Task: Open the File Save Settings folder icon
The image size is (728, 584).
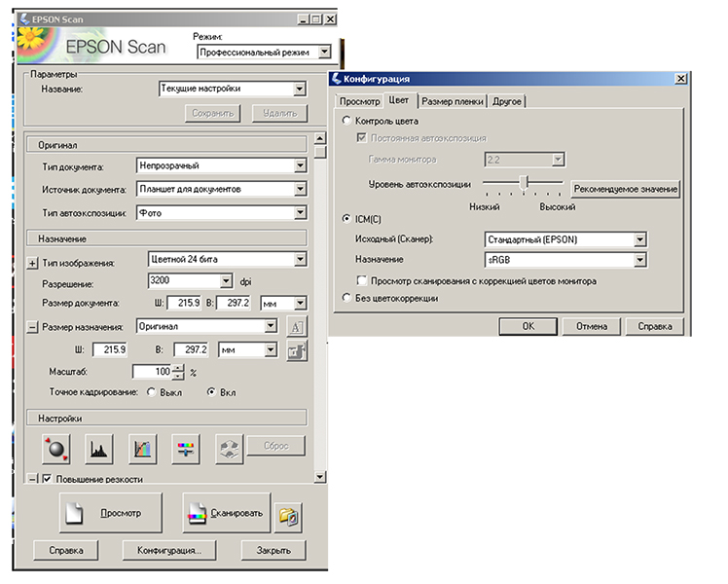Action: click(x=288, y=516)
